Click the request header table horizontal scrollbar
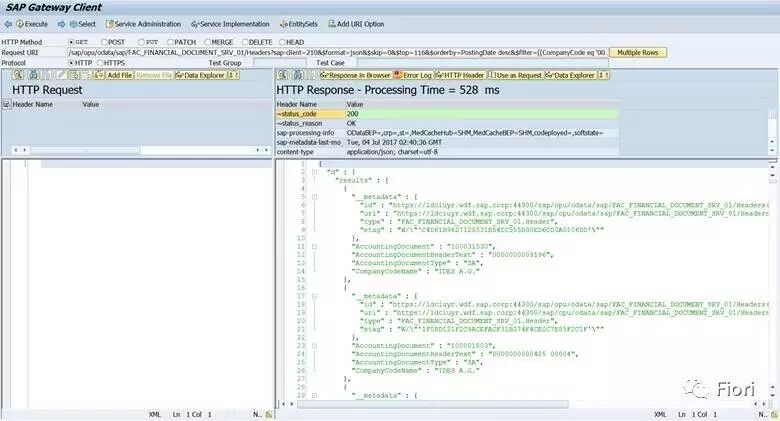 [x=86, y=150]
